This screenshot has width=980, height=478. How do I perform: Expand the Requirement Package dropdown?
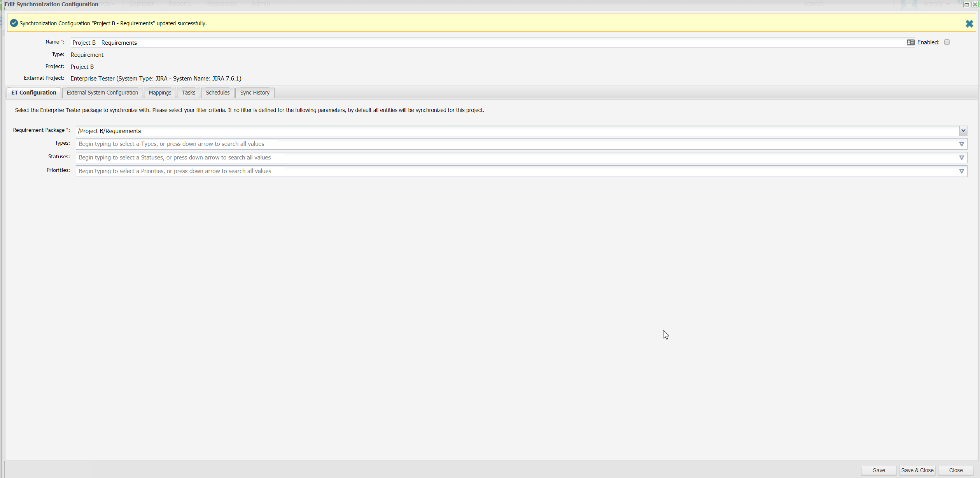click(963, 131)
